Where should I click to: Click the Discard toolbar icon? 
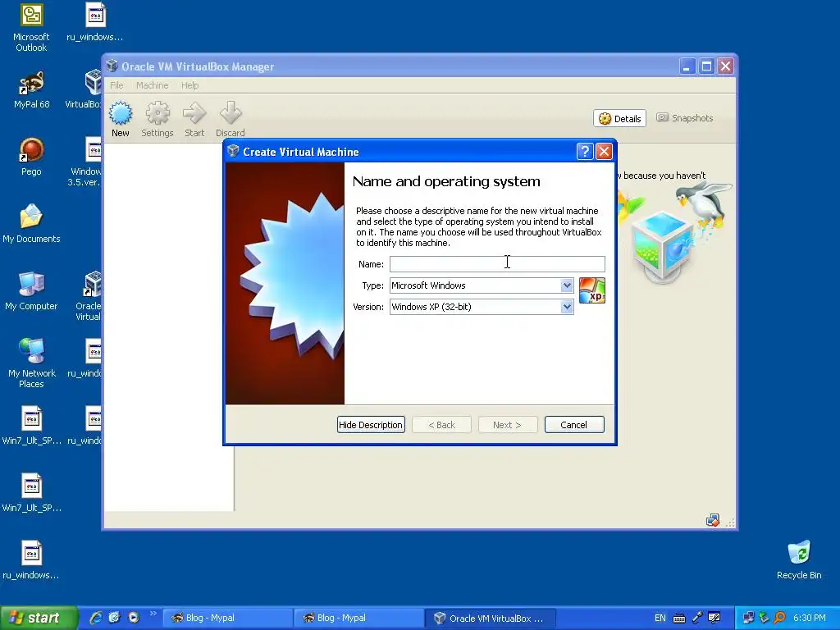pos(231,119)
